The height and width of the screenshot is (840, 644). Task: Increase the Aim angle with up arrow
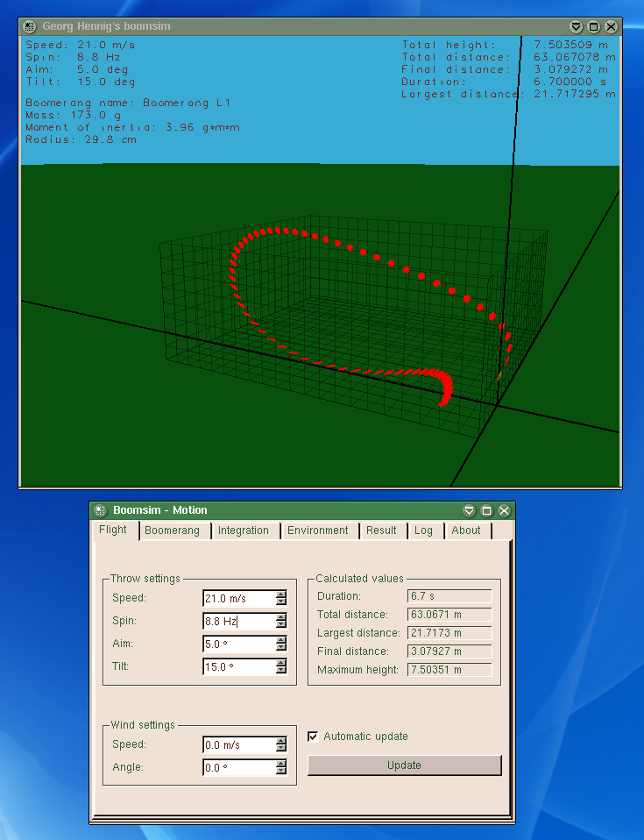pos(281,640)
